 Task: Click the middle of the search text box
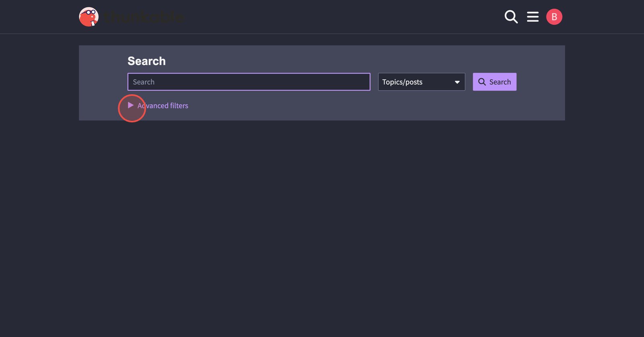tap(249, 82)
